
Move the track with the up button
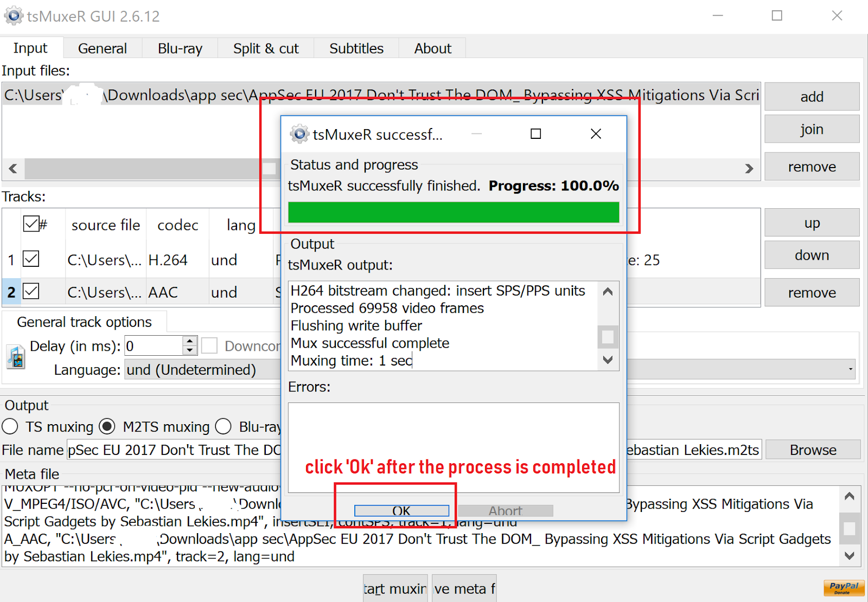(x=812, y=223)
